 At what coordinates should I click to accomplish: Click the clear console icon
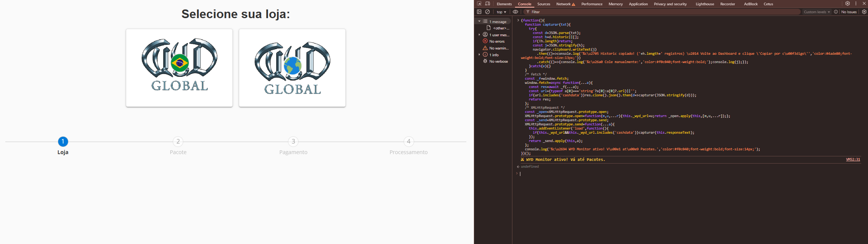pyautogui.click(x=487, y=12)
